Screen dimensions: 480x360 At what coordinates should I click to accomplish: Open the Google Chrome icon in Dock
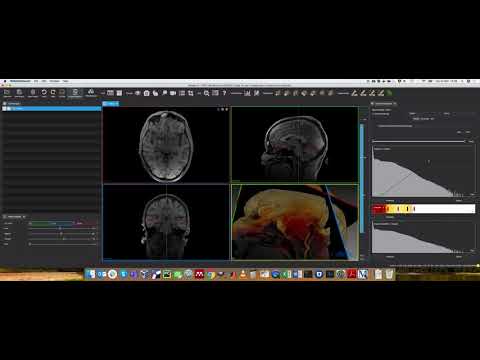211,274
